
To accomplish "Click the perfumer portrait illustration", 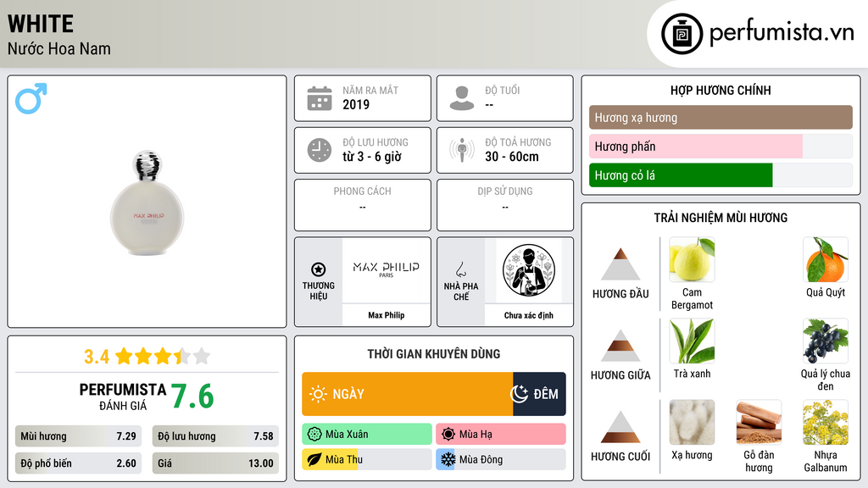I will pyautogui.click(x=529, y=270).
